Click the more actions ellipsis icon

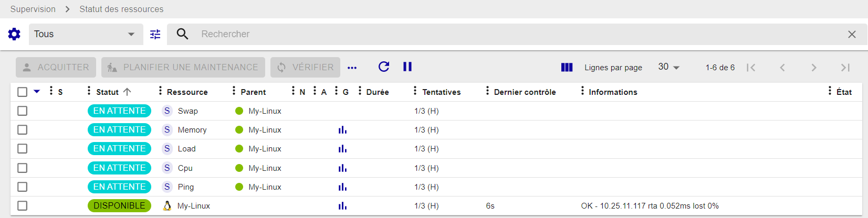352,67
